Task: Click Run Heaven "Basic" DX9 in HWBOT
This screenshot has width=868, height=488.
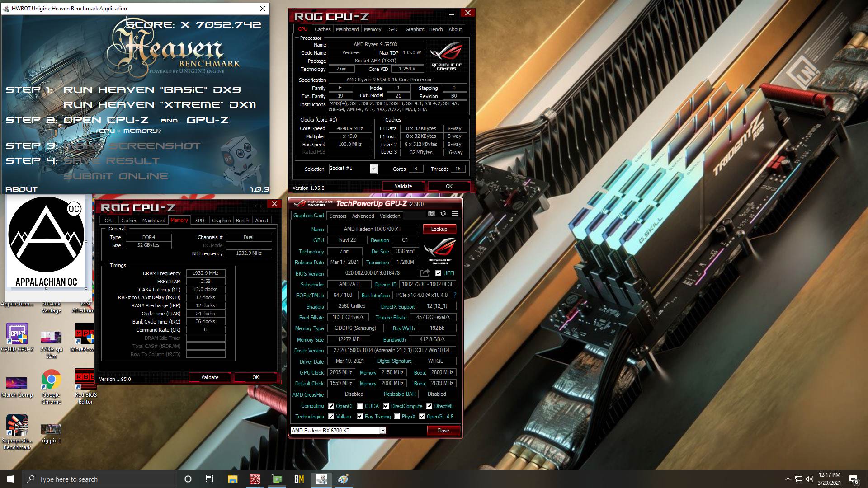Action: click(x=152, y=90)
